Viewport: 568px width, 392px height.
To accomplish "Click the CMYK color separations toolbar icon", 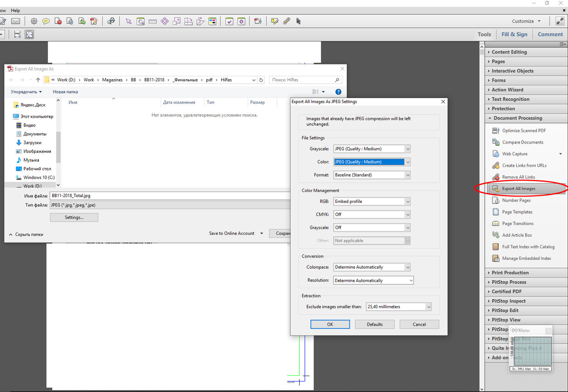I will pyautogui.click(x=212, y=21).
